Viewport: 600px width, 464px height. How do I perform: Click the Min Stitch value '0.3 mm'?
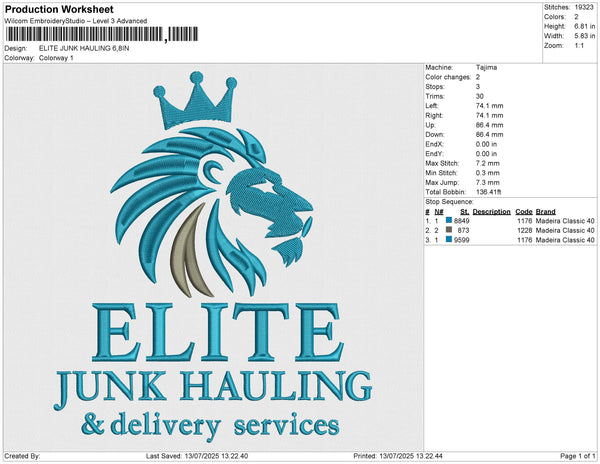[488, 173]
